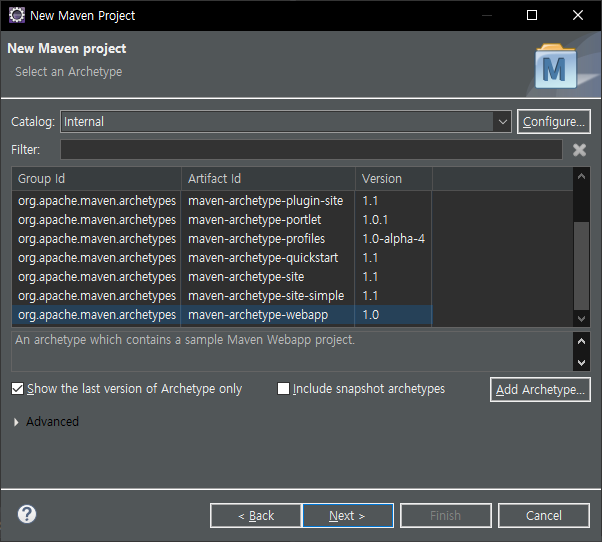Click the Configure... button
The height and width of the screenshot is (542, 602).
coord(554,122)
